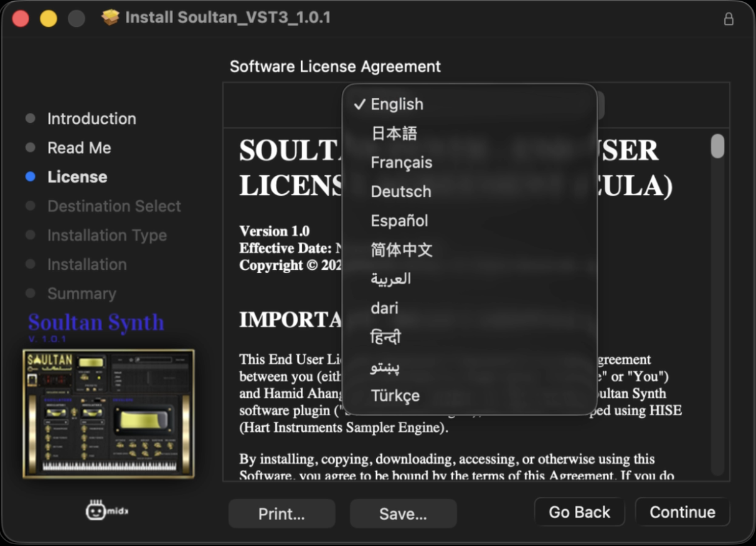
Task: Choose Español from the language list
Action: click(470, 221)
